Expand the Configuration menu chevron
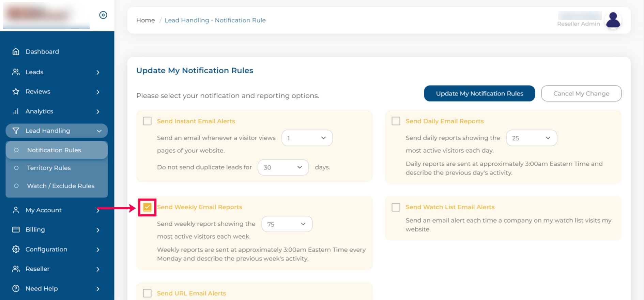 [x=98, y=250]
